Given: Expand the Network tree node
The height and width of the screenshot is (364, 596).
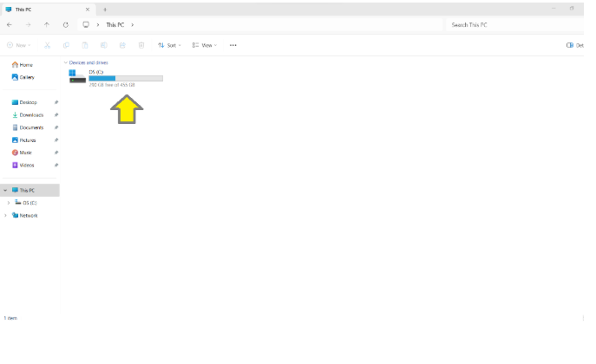Looking at the screenshot, I should 7,215.
